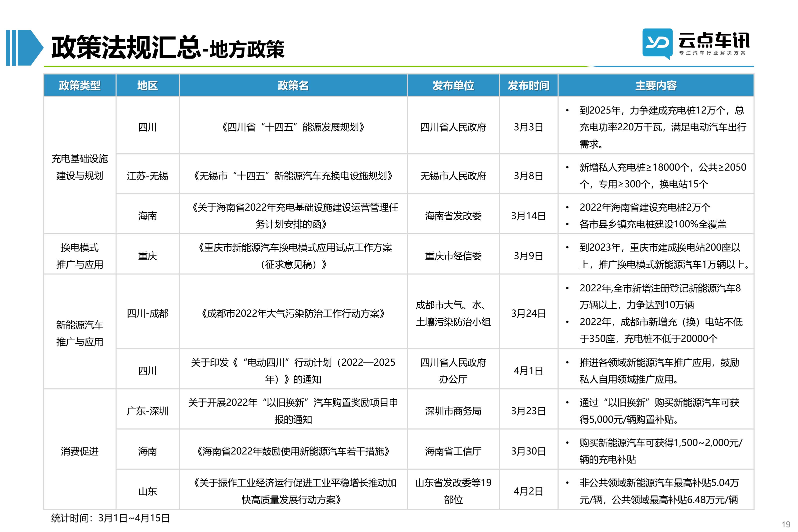Click the 各市县乡镇充电桩建设100%全覆盖 bullet
This screenshot has width=798, height=532.
point(653,224)
